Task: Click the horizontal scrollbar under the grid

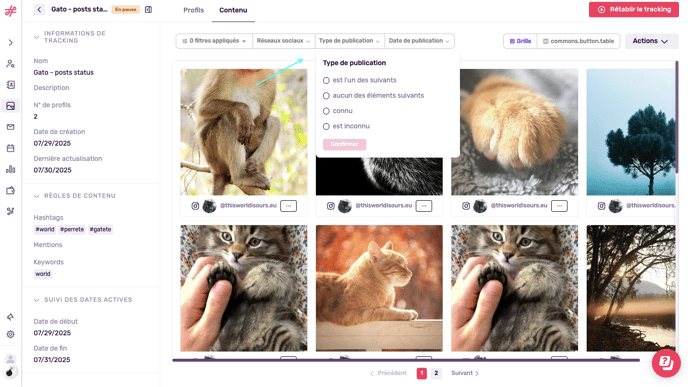Action: (406, 360)
